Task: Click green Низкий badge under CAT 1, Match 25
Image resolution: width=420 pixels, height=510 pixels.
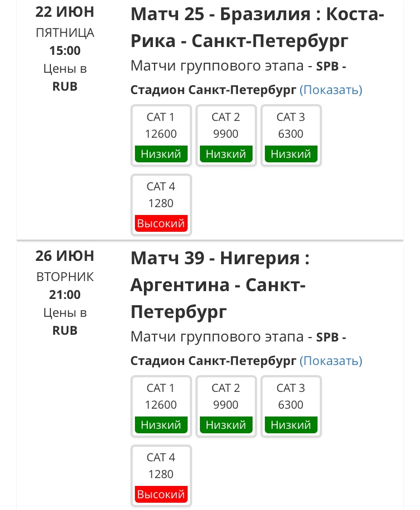Action: coord(161,154)
